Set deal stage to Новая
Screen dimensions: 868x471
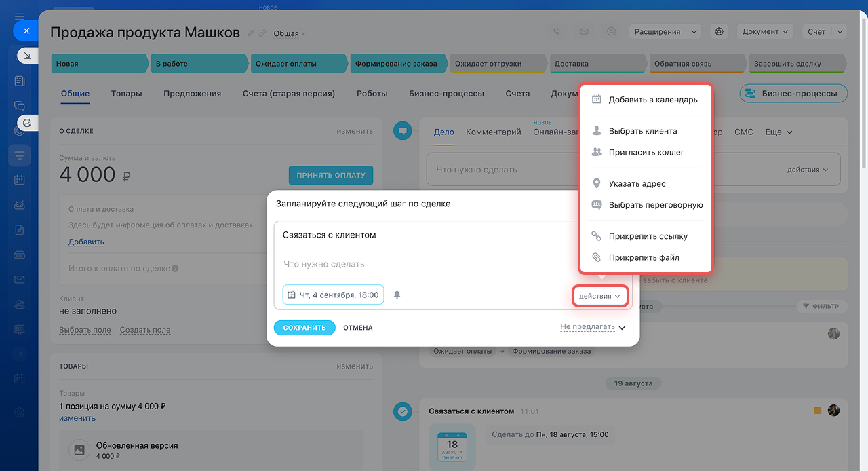pos(99,64)
